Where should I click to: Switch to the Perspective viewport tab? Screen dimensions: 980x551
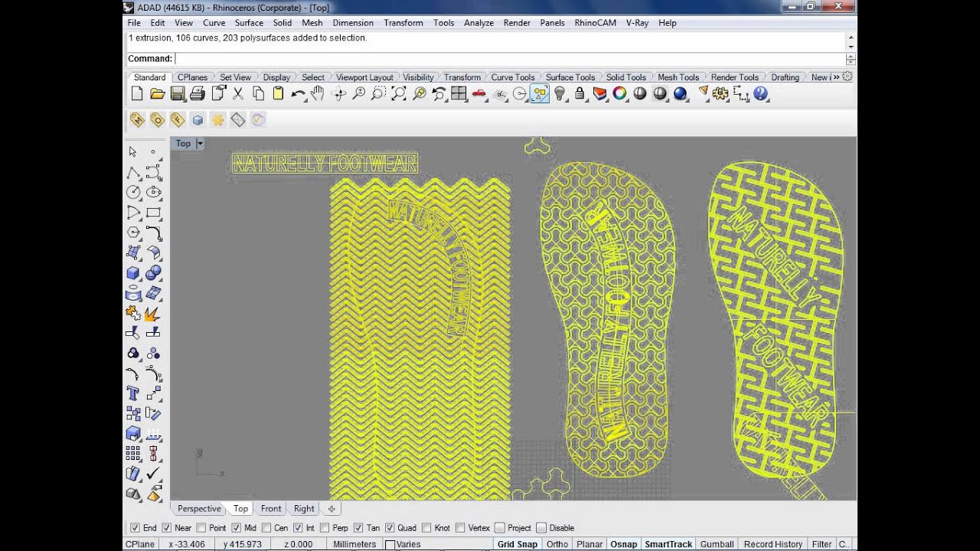pos(199,509)
